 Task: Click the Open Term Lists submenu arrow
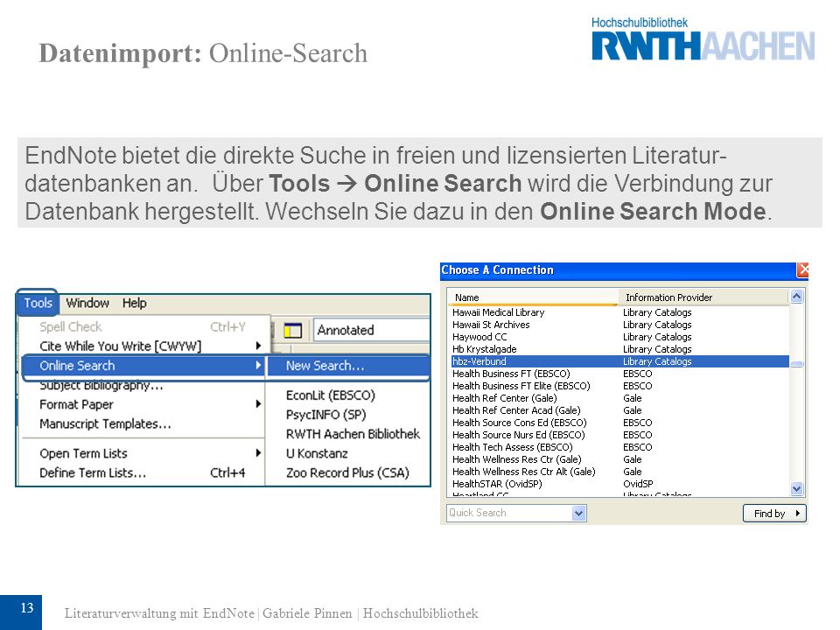tap(258, 453)
